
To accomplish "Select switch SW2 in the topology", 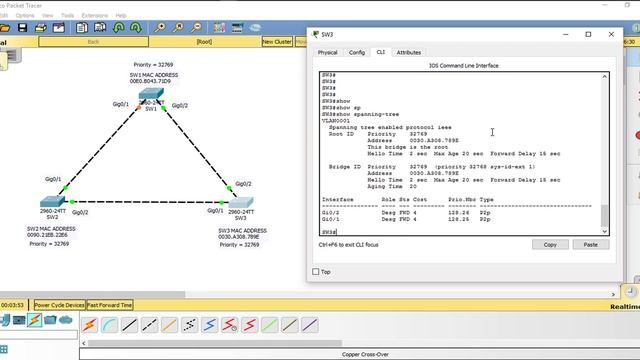I will pos(52,201).
